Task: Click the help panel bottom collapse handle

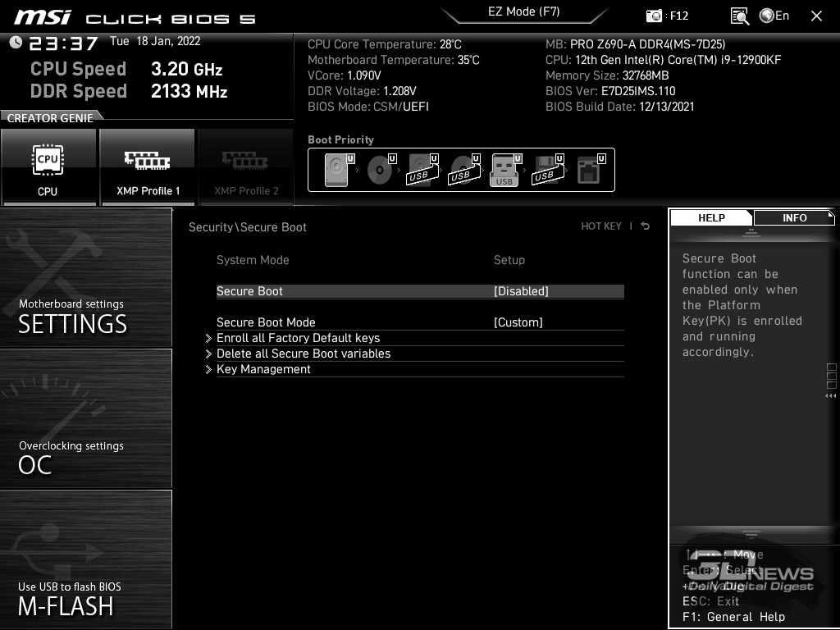Action: [751, 534]
